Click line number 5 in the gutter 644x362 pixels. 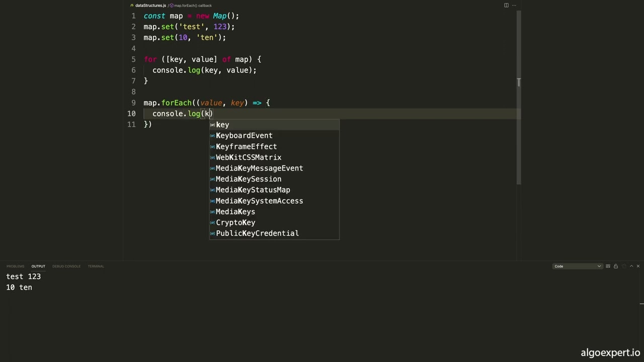(133, 59)
